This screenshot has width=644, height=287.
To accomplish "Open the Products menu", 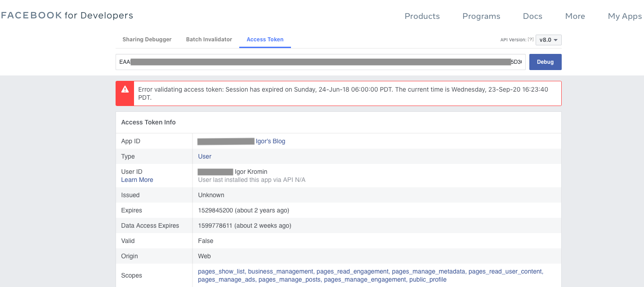I will (x=422, y=16).
